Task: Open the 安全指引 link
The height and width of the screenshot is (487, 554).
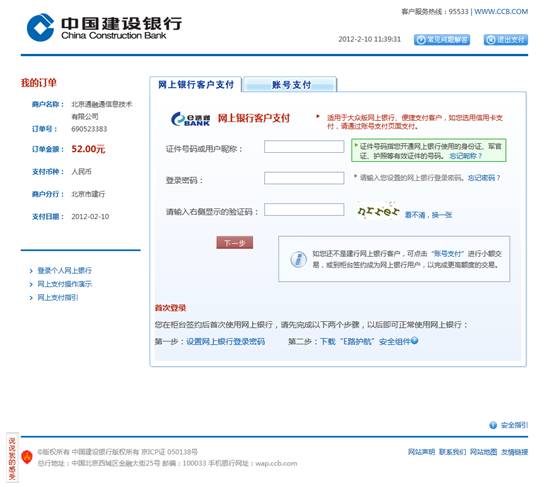Action: [514, 425]
